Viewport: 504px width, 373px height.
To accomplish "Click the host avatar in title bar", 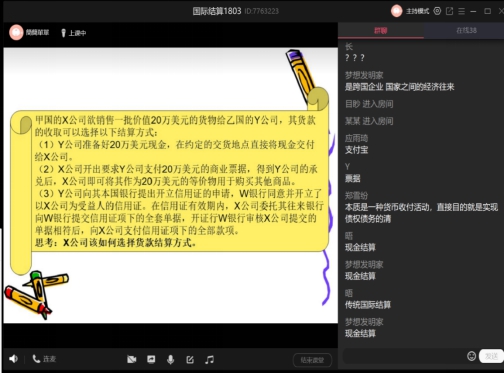I will click(x=396, y=11).
